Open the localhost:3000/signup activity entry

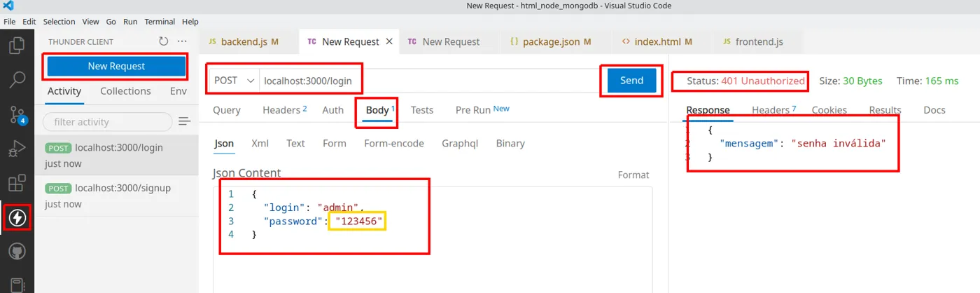[116, 196]
